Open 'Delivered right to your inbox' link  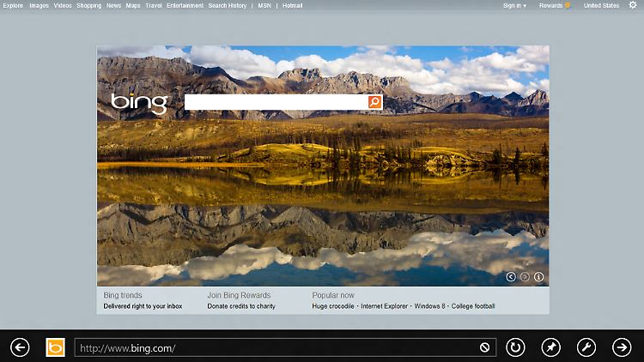click(143, 306)
